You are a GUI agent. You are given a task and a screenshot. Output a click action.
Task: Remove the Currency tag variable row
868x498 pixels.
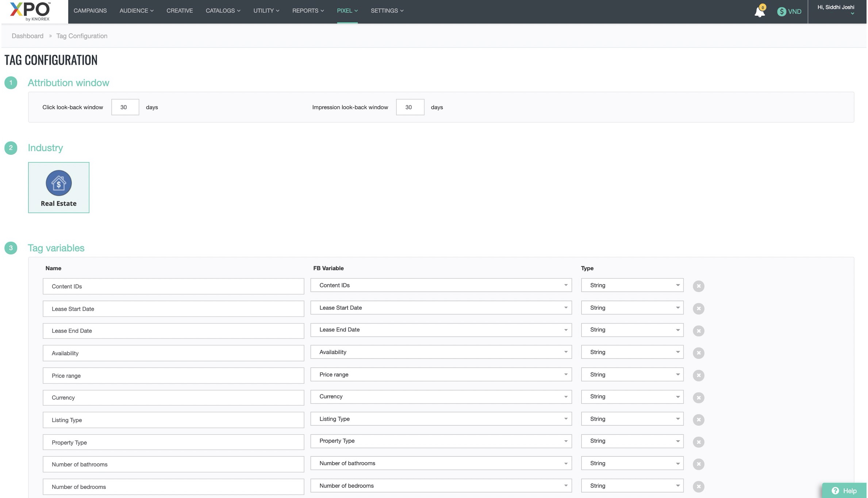pos(698,398)
